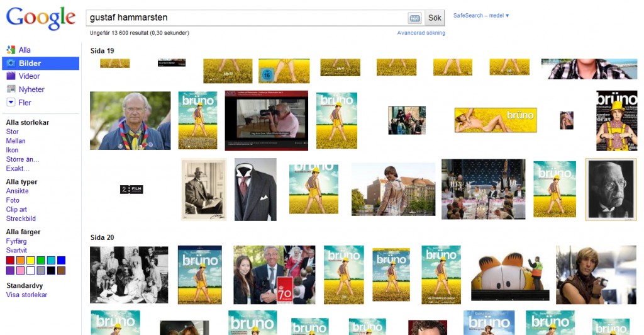Open the wide brüno banner with reclining figure

click(x=496, y=120)
